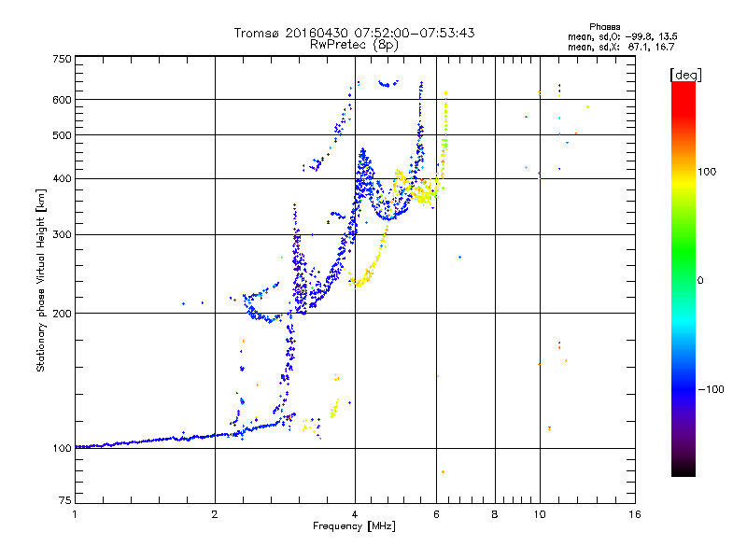Click the y-axis tick label '400'
The height and width of the screenshot is (560, 747).
(62, 178)
